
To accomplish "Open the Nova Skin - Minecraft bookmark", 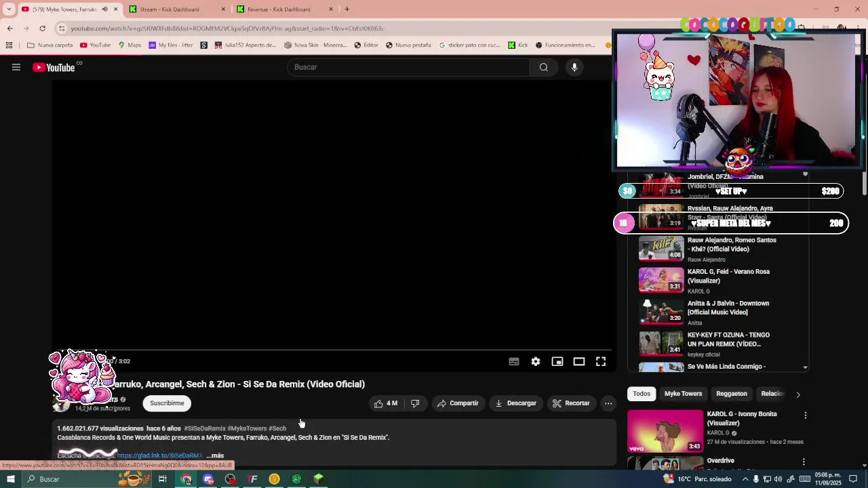I will pos(315,45).
